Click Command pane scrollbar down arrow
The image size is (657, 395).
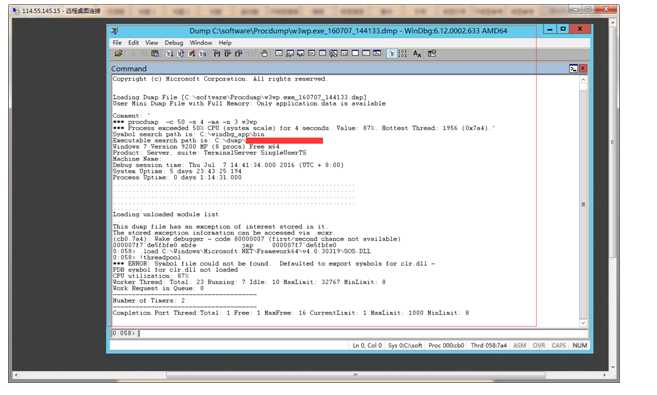(583, 323)
